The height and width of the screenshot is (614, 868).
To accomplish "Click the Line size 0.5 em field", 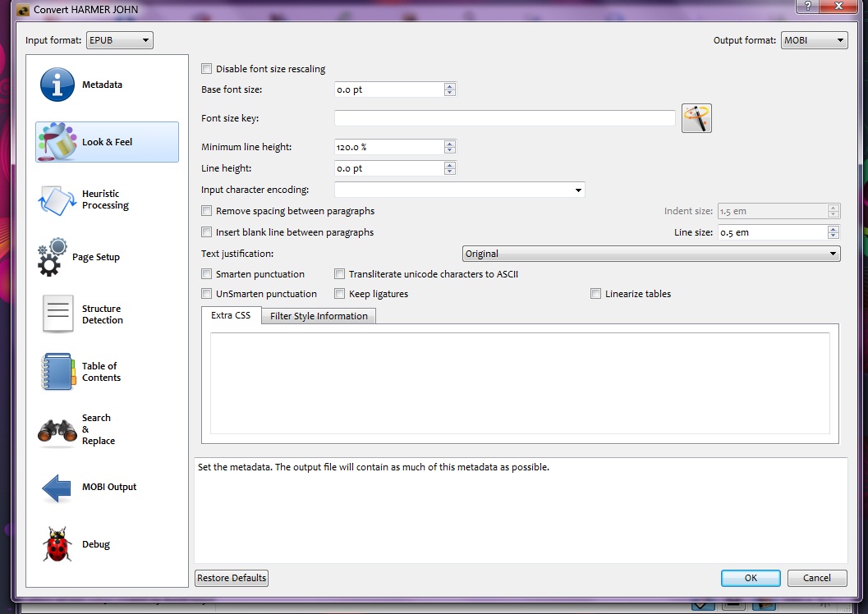I will (x=773, y=232).
